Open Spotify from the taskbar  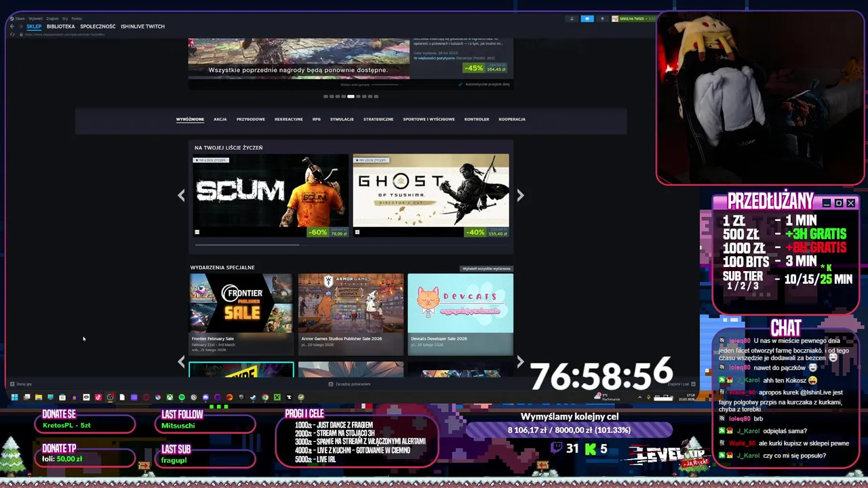[x=182, y=397]
